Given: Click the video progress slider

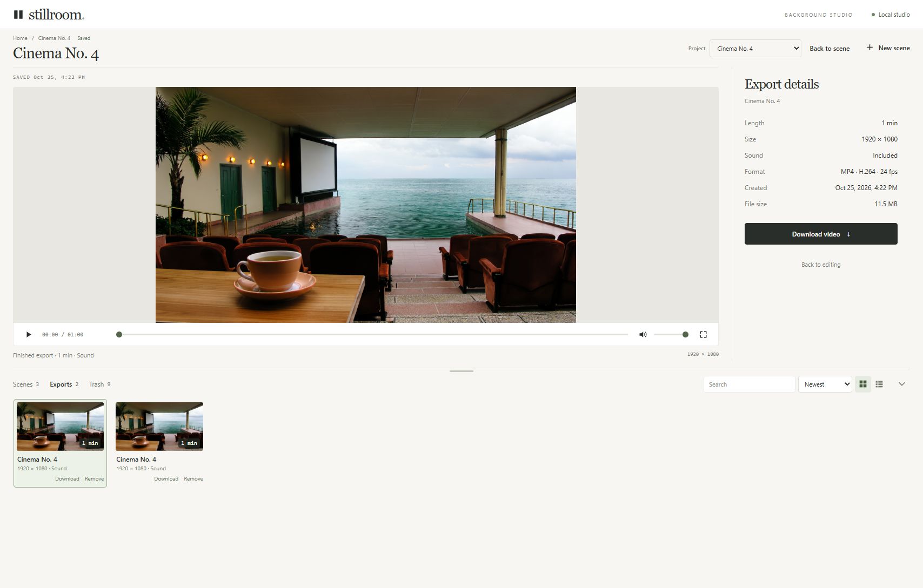Looking at the screenshot, I should coord(373,335).
